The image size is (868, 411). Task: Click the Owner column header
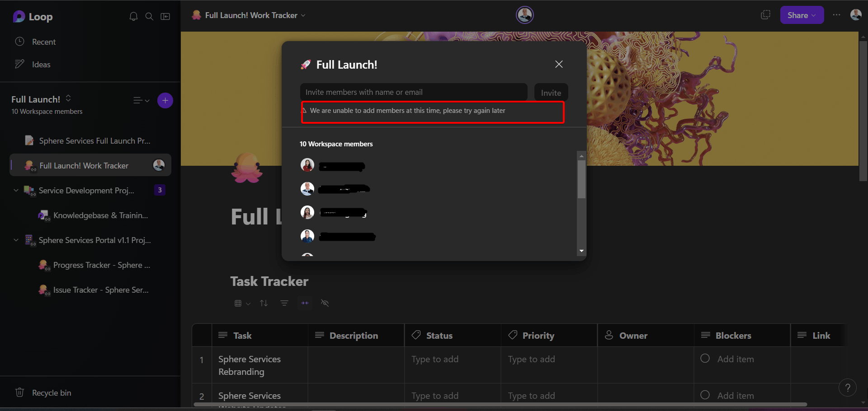[x=646, y=336]
